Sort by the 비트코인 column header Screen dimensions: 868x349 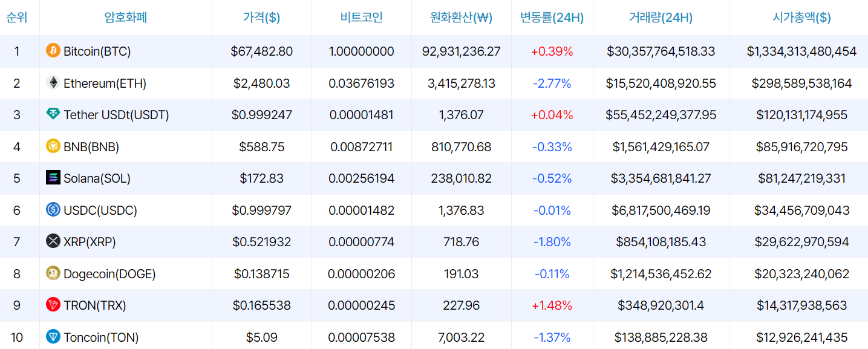[x=361, y=18]
